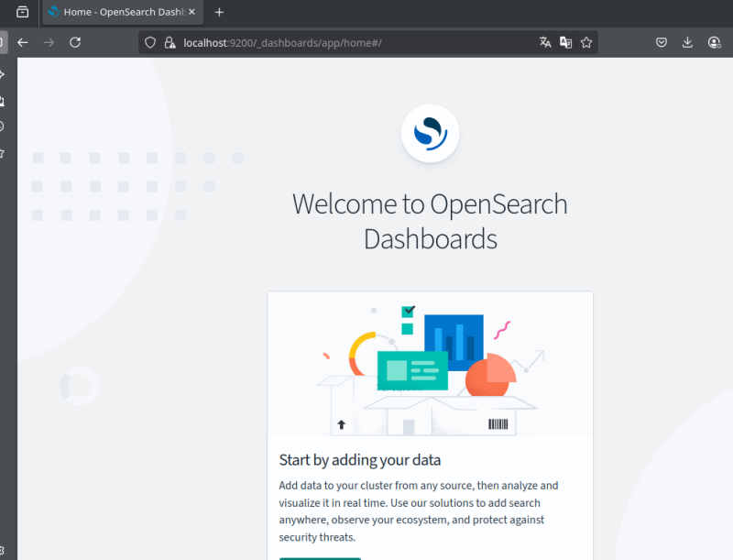Click the browser Forward arrow
Image resolution: width=733 pixels, height=560 pixels.
click(49, 42)
